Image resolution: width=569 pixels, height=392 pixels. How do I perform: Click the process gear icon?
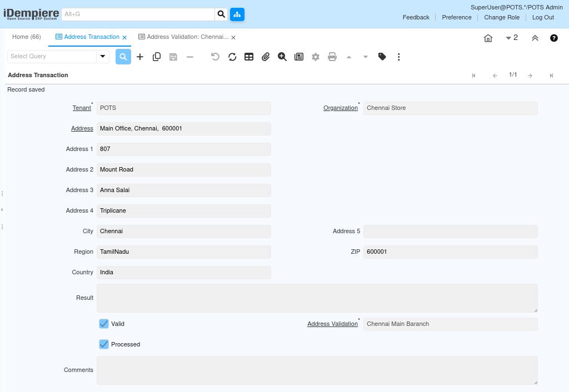pyautogui.click(x=316, y=57)
